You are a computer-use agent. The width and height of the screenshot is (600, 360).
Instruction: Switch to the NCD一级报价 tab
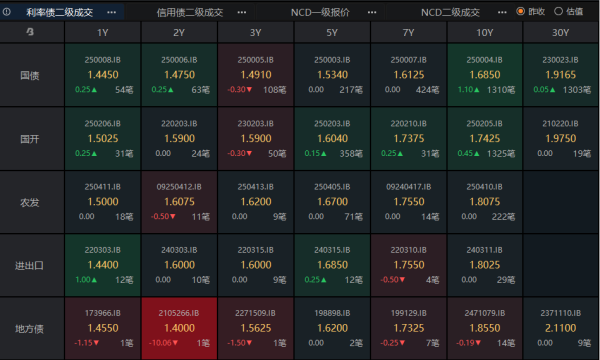tap(320, 12)
